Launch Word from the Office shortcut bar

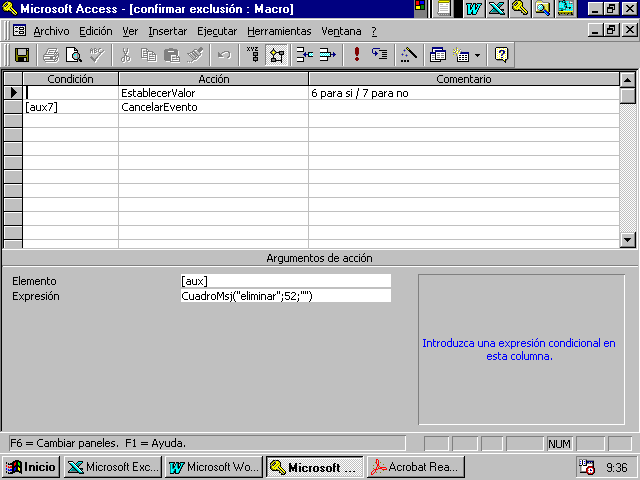tap(473, 9)
